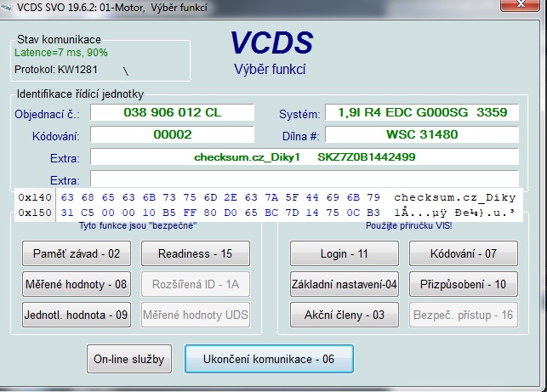
Task: Click the 0x140 hex dump row
Action: pos(272,197)
